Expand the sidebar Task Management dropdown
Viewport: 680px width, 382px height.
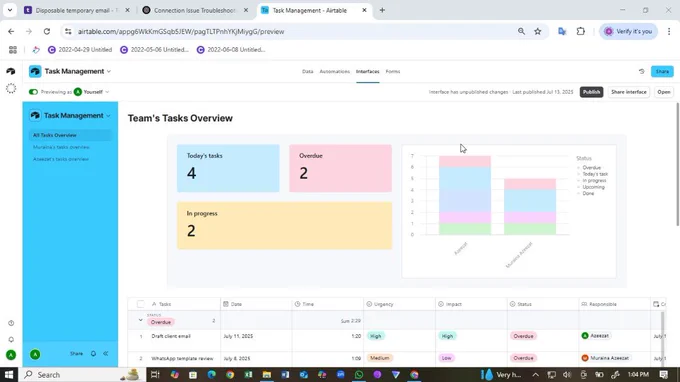click(x=108, y=116)
